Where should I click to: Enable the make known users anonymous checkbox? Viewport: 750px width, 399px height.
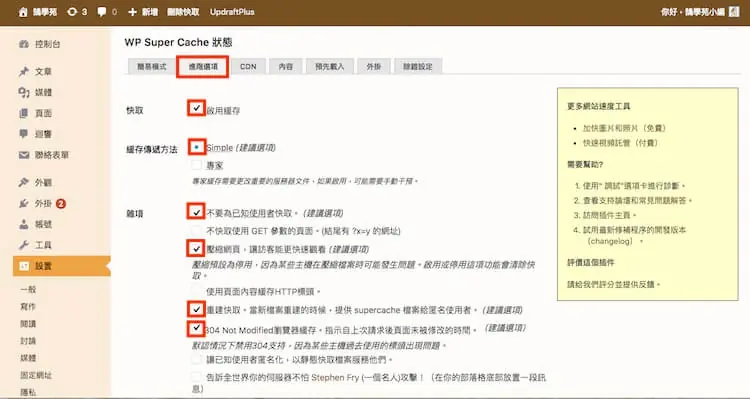[196, 359]
